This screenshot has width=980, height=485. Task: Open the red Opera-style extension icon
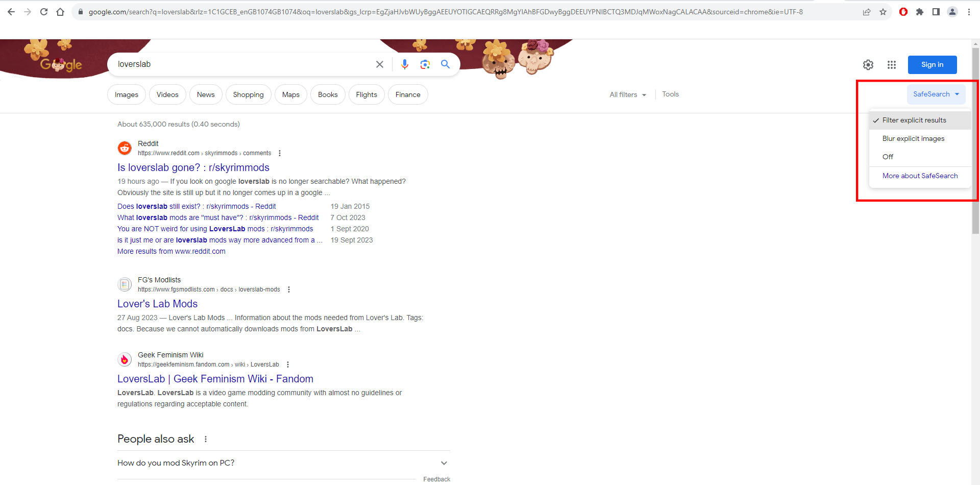coord(903,12)
